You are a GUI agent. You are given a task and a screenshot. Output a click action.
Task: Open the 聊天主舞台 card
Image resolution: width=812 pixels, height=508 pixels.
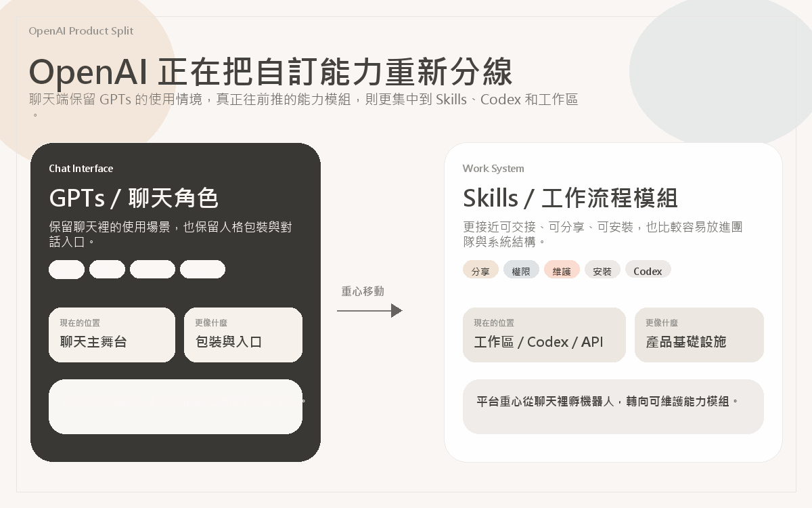pos(112,335)
